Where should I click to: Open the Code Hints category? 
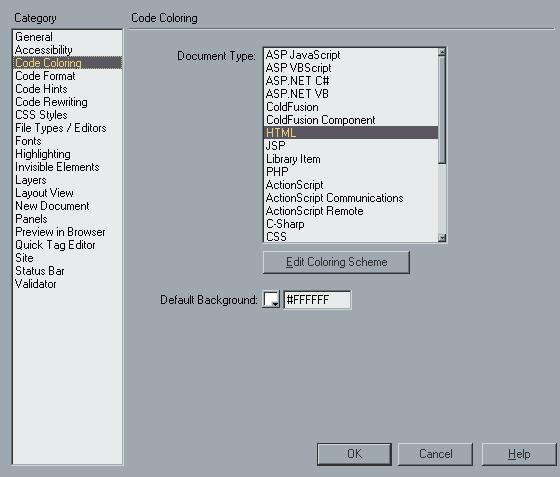pos(68,89)
